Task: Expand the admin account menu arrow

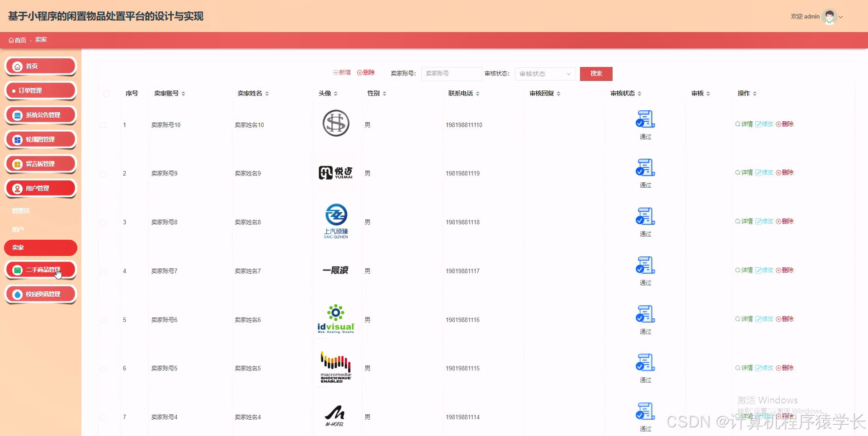Action: (x=842, y=17)
